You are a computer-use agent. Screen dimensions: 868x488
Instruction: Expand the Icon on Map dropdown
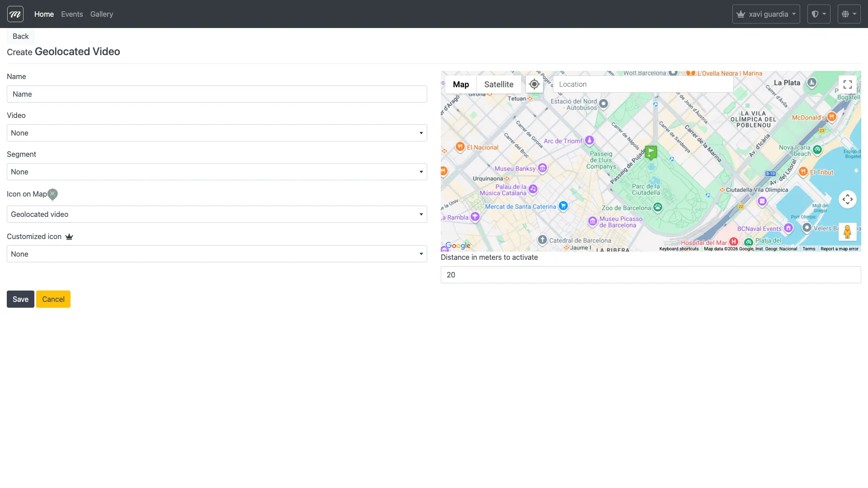click(x=217, y=214)
